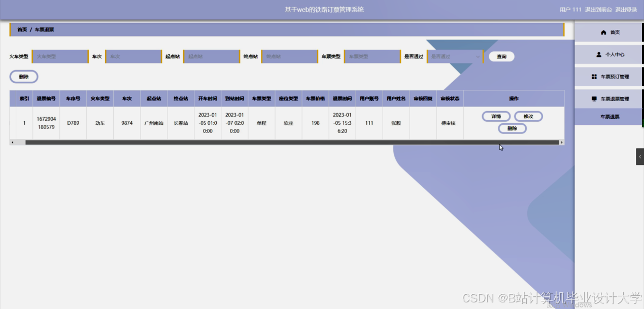The image size is (644, 309).
Task: Open 个人中心 in the sidebar menu
Action: click(608, 54)
